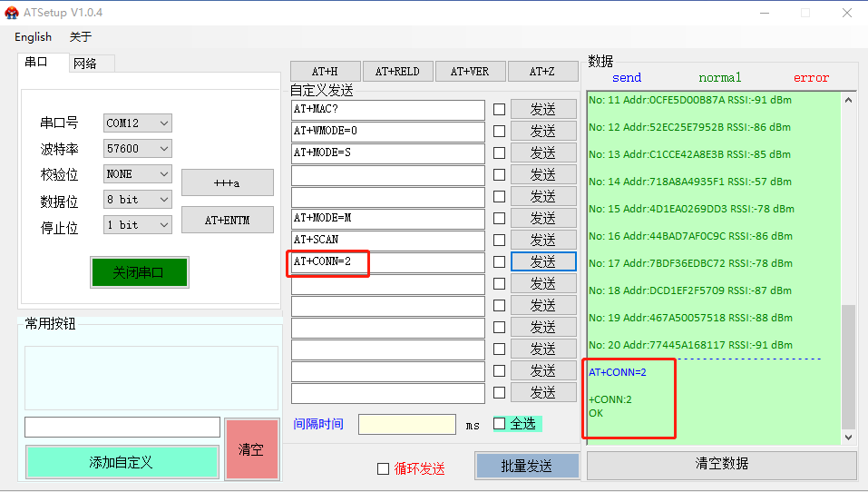This screenshot has height=492, width=868.
Task: Open the English language menu
Action: [34, 37]
